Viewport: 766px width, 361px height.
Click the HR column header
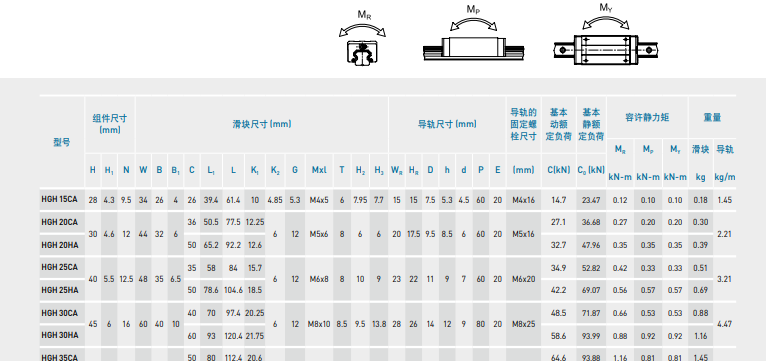pos(413,170)
